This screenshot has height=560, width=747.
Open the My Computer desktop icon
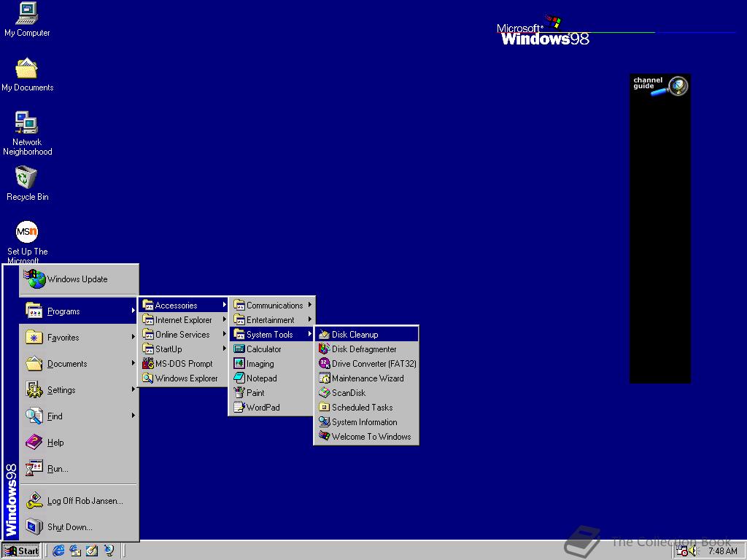click(x=27, y=15)
